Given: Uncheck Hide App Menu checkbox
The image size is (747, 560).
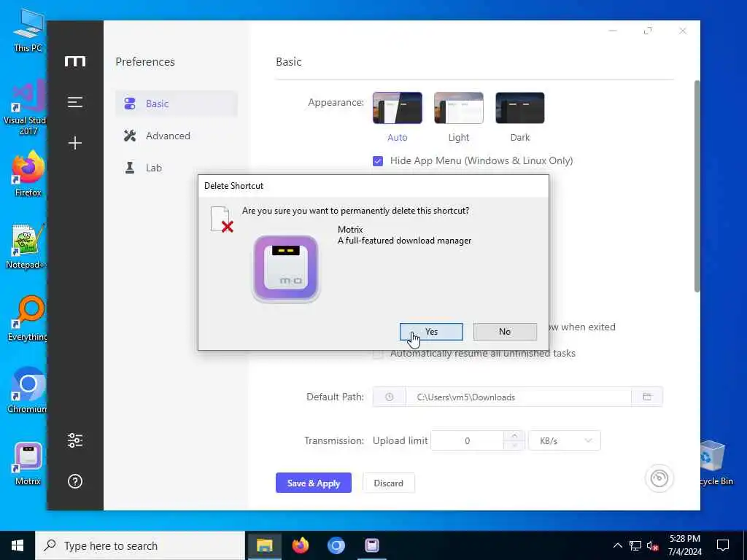Looking at the screenshot, I should click(378, 161).
